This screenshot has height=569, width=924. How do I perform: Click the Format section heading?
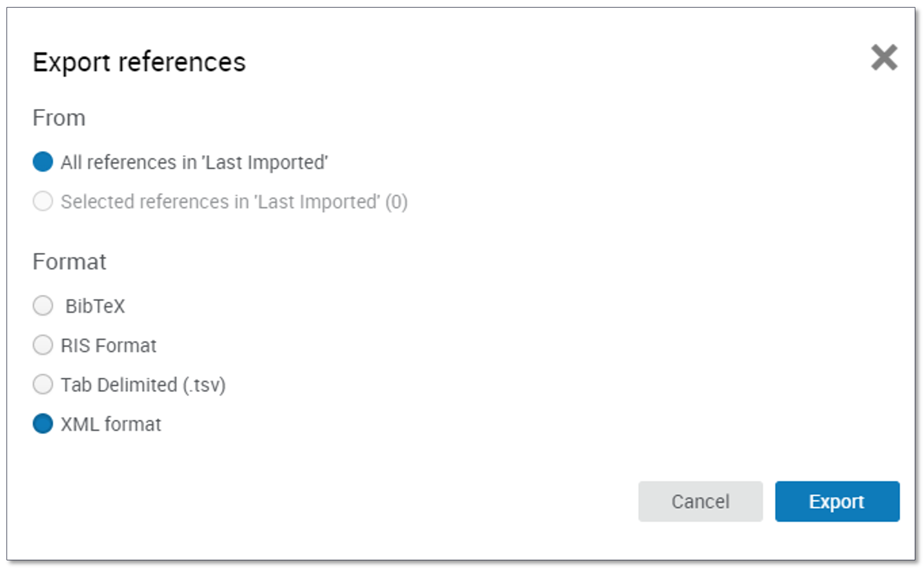(x=69, y=262)
